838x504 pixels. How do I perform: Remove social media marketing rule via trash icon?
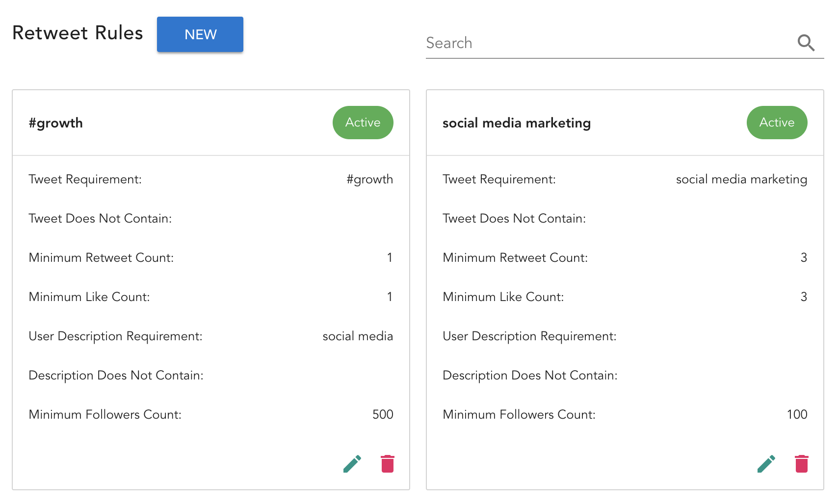point(802,463)
